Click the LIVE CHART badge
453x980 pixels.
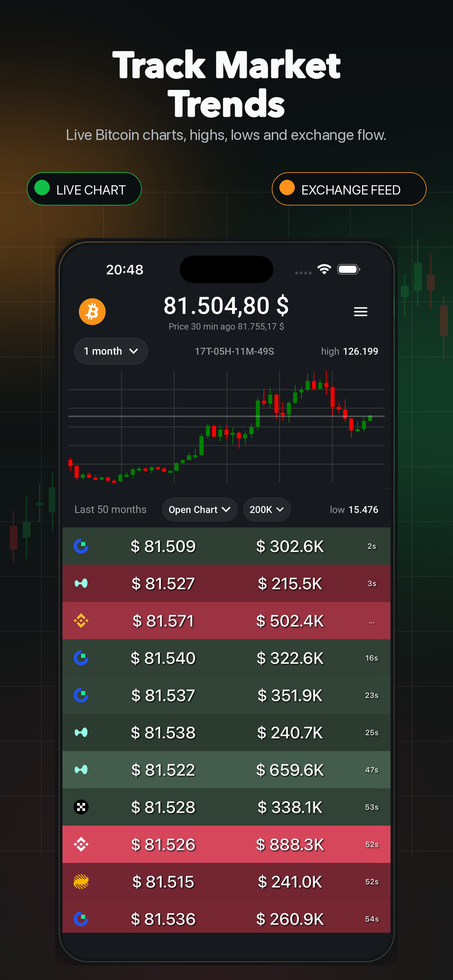[x=84, y=189]
